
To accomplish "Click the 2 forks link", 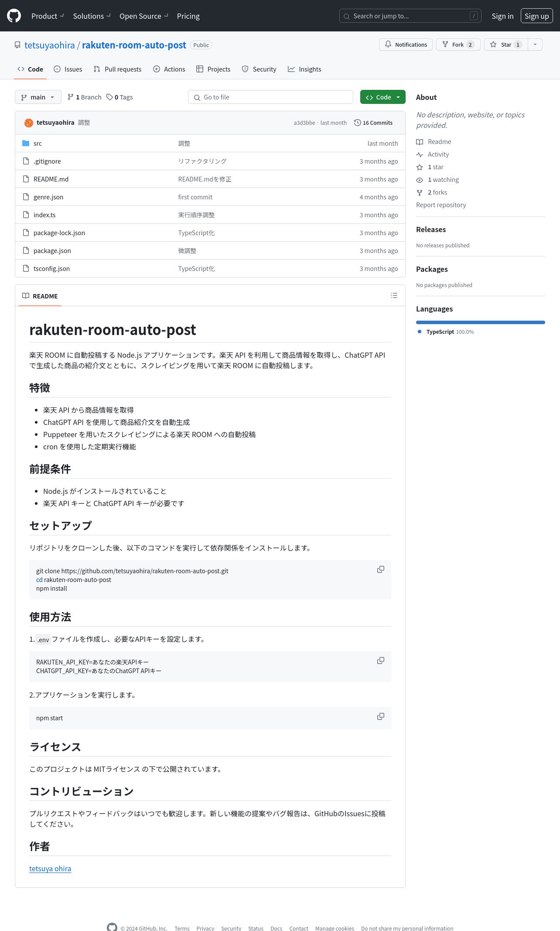I will coord(437,192).
